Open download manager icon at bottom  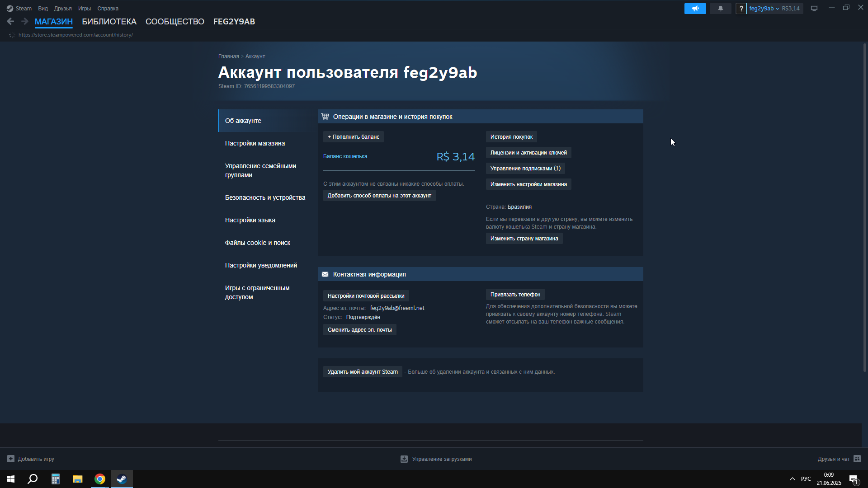[404, 459]
